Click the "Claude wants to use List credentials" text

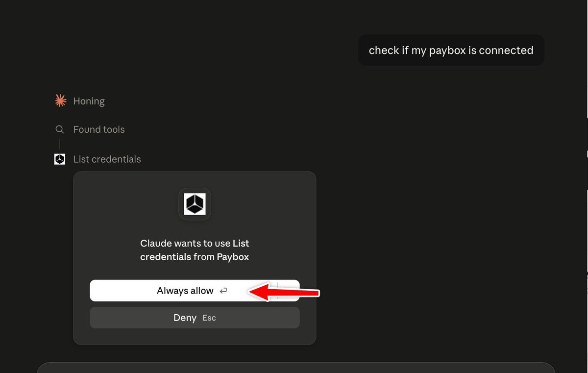tap(195, 250)
